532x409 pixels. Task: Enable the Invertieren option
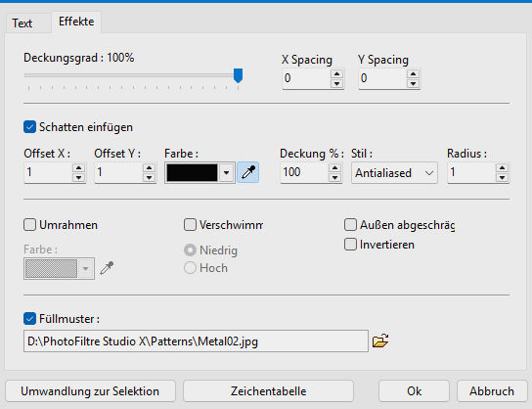350,244
